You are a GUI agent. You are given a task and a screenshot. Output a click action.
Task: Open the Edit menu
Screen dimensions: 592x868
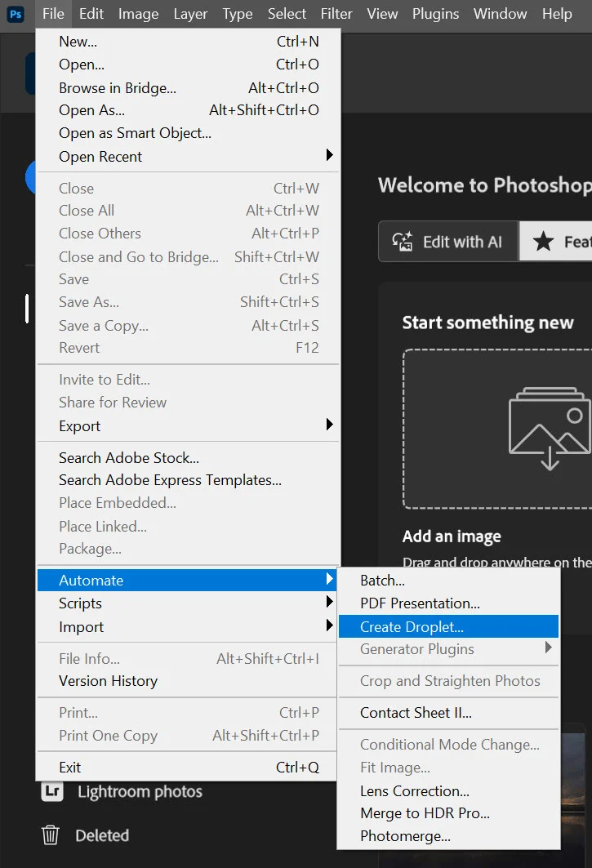coord(91,14)
